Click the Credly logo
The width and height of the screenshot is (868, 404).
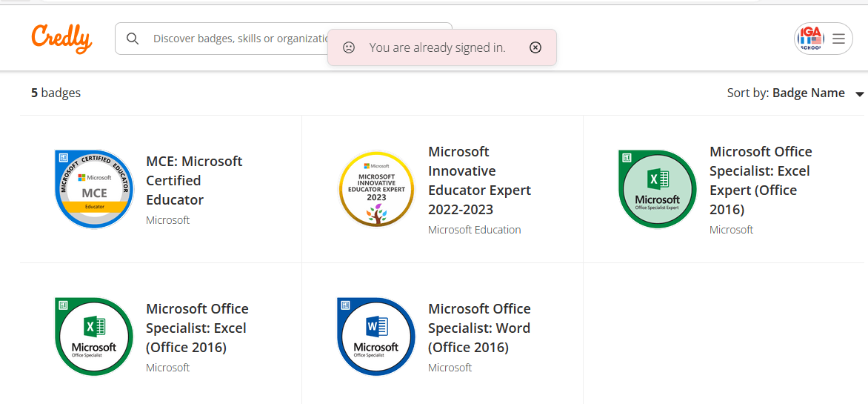[x=61, y=39]
